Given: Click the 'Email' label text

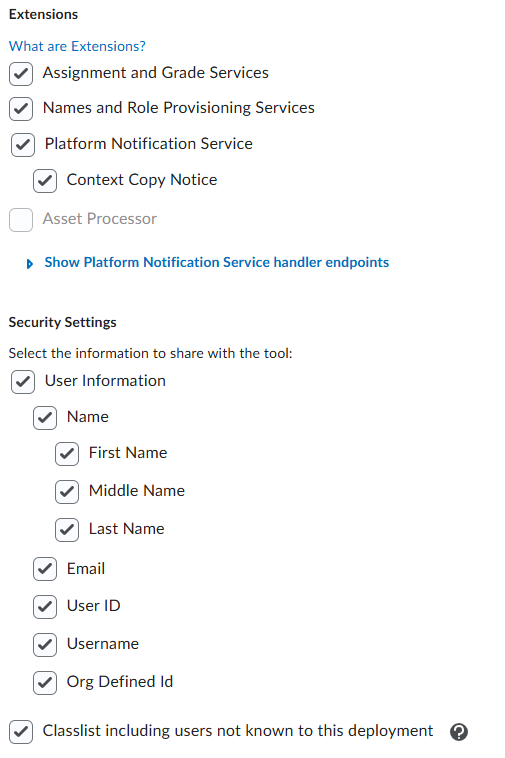Looking at the screenshot, I should tap(86, 569).
